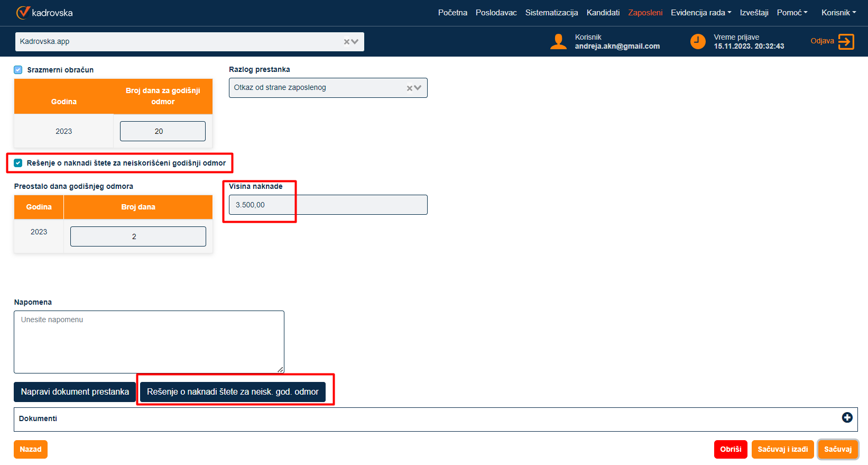
Task: Click the Odjava logout arrow icon
Action: pos(846,42)
